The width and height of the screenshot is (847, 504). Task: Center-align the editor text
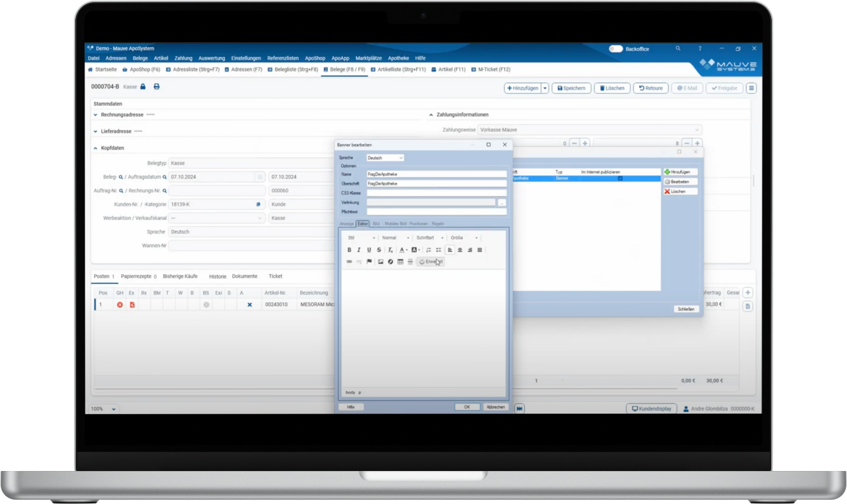[x=460, y=250]
